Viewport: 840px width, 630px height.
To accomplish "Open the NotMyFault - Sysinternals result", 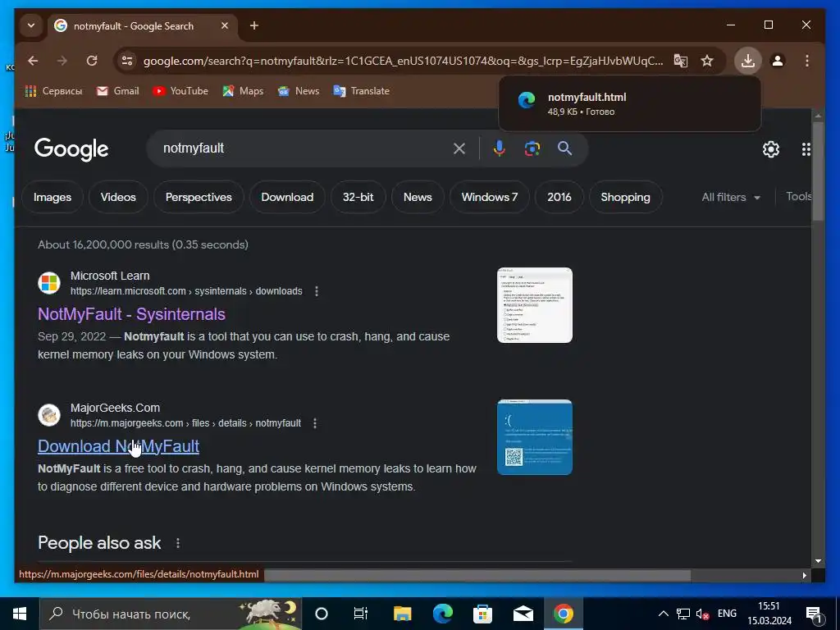I will coord(131,314).
